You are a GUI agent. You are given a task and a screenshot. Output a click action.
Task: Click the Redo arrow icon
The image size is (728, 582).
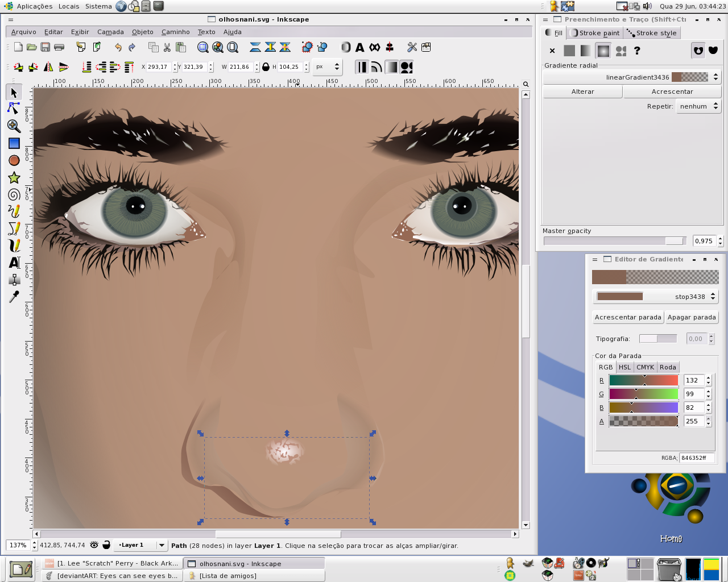132,47
